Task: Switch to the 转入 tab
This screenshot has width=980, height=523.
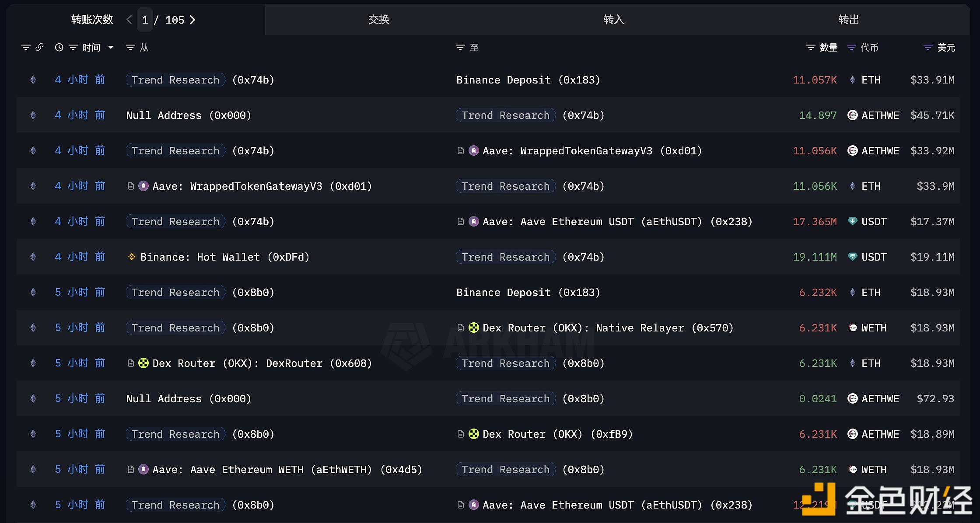Action: (613, 20)
